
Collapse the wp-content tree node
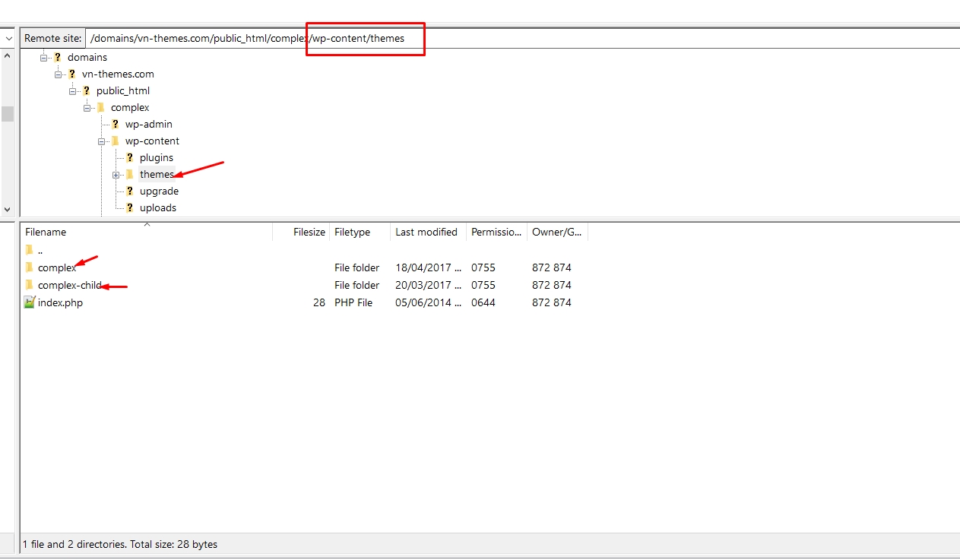coord(102,141)
